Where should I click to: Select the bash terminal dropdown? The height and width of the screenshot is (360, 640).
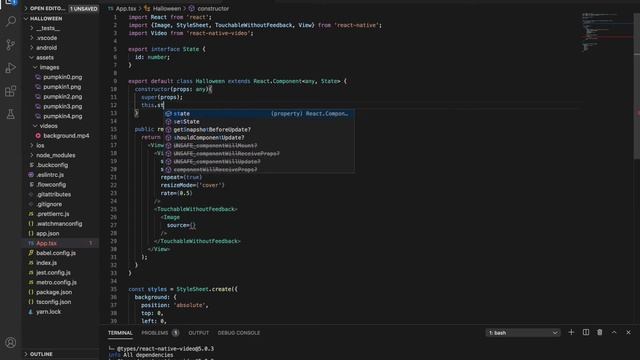coord(523,333)
